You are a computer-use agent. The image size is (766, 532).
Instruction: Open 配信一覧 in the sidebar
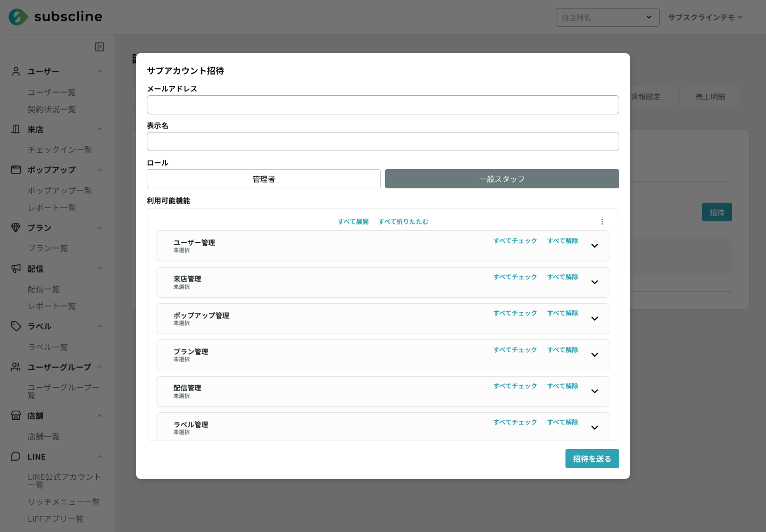[x=44, y=289]
